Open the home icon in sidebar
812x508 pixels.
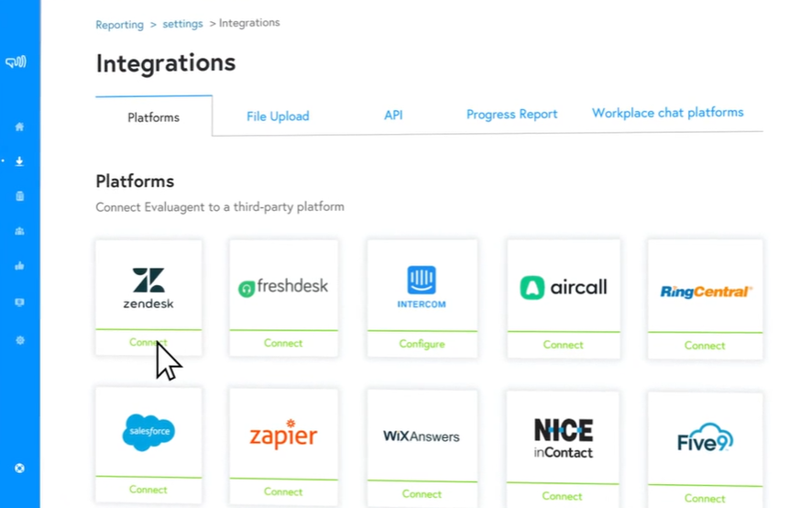pos(19,127)
